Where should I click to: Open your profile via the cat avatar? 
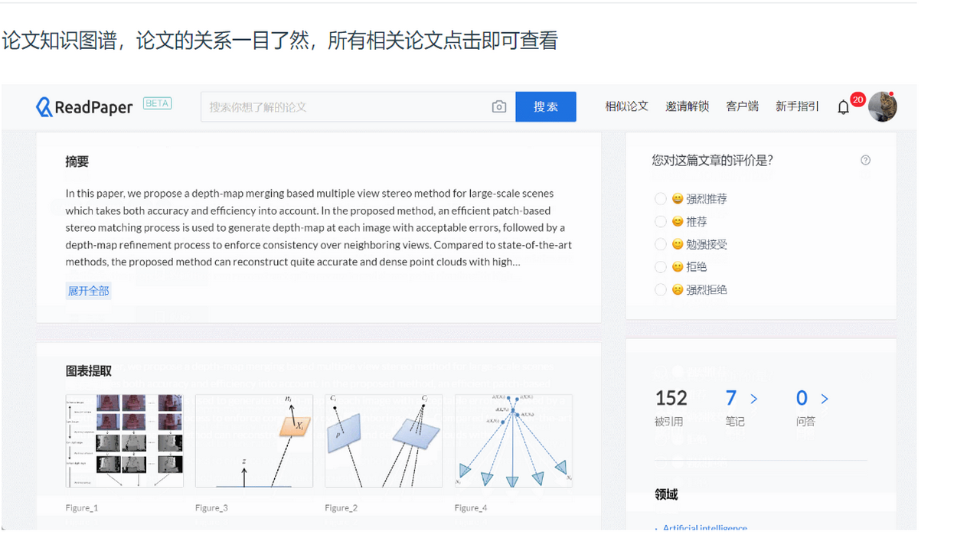[x=883, y=106]
